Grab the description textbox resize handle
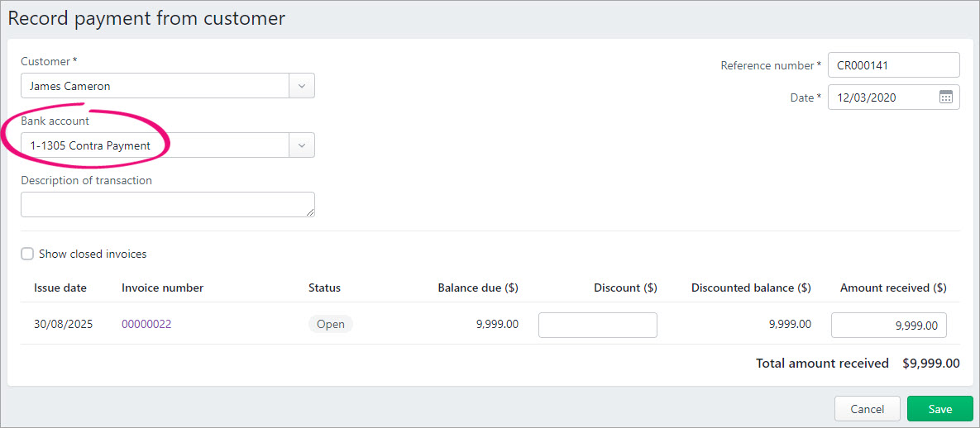Image resolution: width=980 pixels, height=428 pixels. [310, 212]
